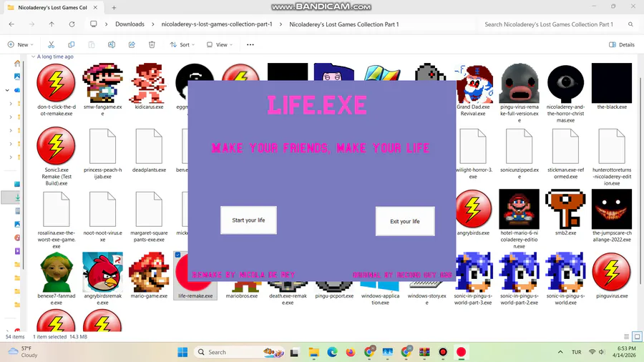This screenshot has height=362, width=644.
Task: Select sonic-in-pingu-s-world-part-2.exe icon
Action: [x=519, y=272]
